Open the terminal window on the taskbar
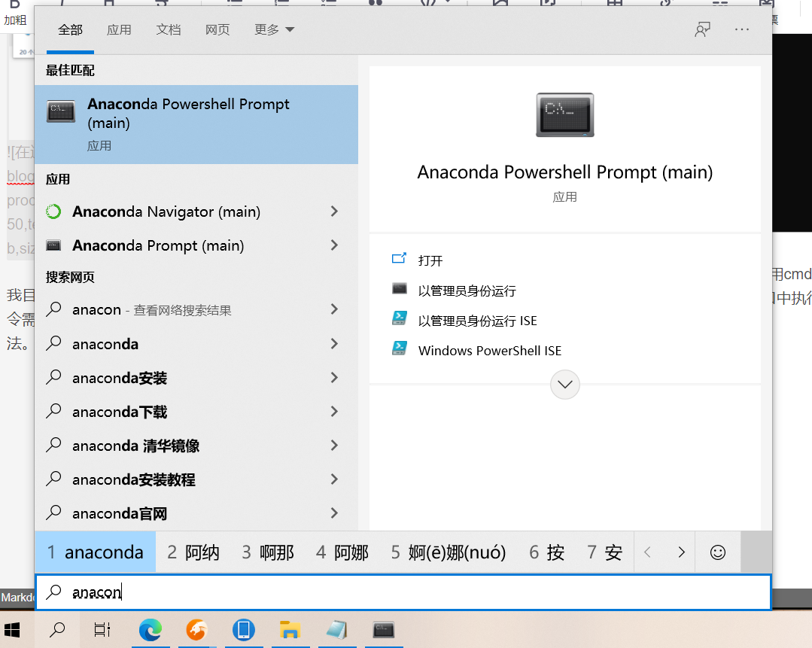 [383, 629]
